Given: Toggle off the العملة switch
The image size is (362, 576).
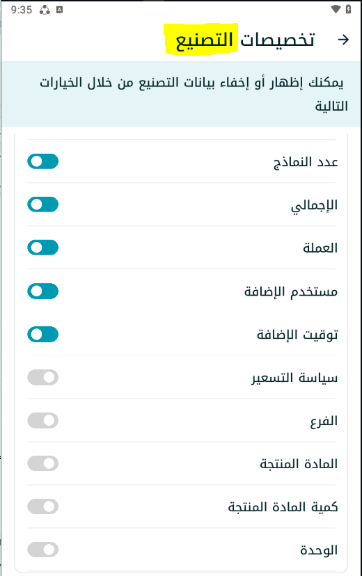Looking at the screenshot, I should pos(43,248).
